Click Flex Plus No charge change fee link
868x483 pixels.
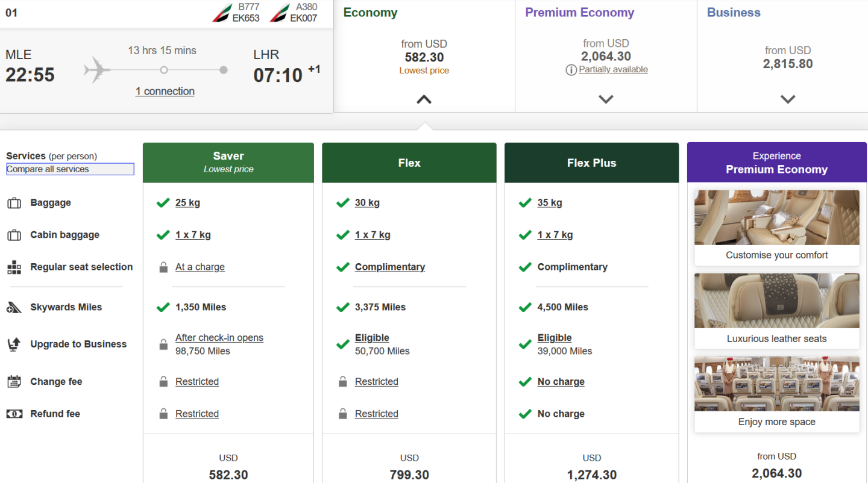(561, 382)
